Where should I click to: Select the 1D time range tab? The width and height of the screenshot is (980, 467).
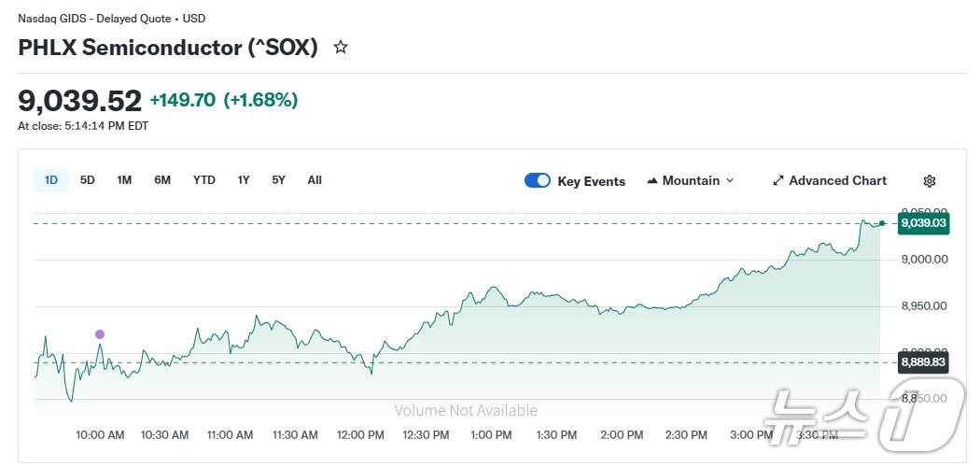[51, 180]
